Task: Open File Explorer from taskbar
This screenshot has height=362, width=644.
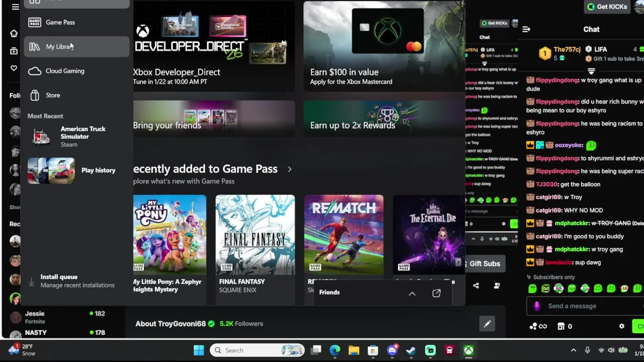Action: [x=354, y=350]
